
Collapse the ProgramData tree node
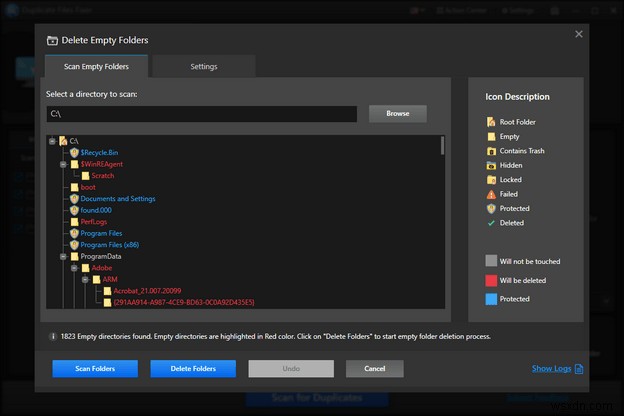click(x=63, y=256)
